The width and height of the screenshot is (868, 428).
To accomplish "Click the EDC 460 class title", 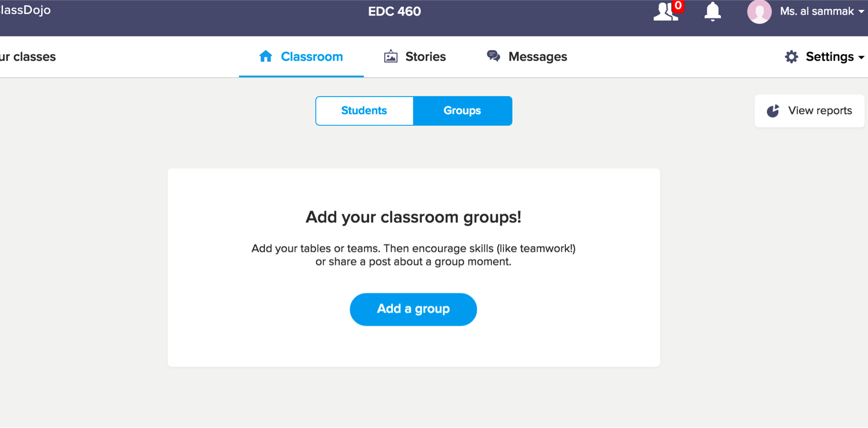I will pyautogui.click(x=394, y=11).
